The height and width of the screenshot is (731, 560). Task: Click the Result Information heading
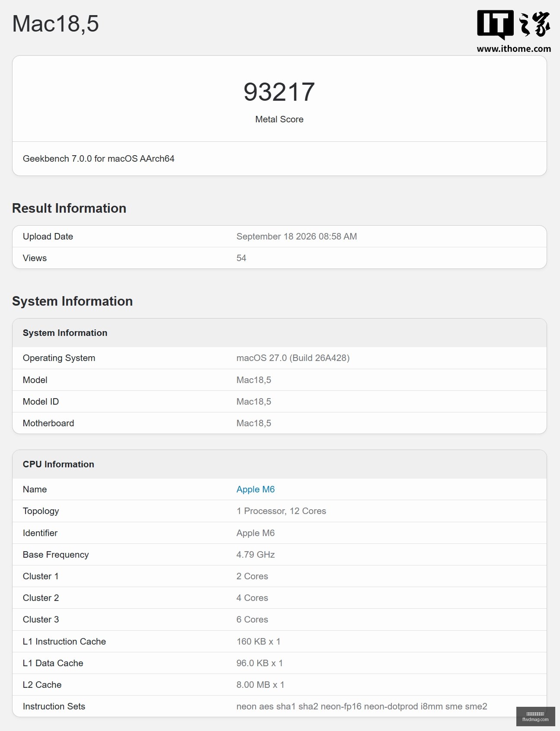pos(69,208)
